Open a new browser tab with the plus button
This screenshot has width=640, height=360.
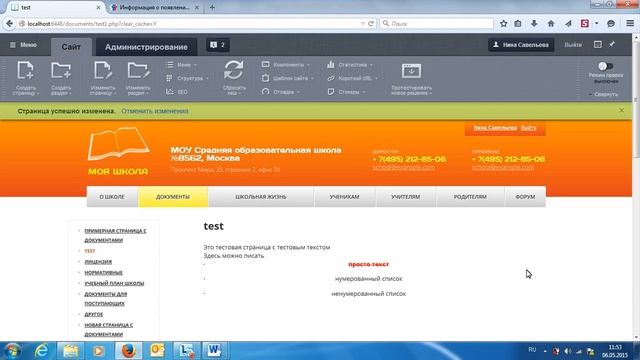[x=212, y=7]
